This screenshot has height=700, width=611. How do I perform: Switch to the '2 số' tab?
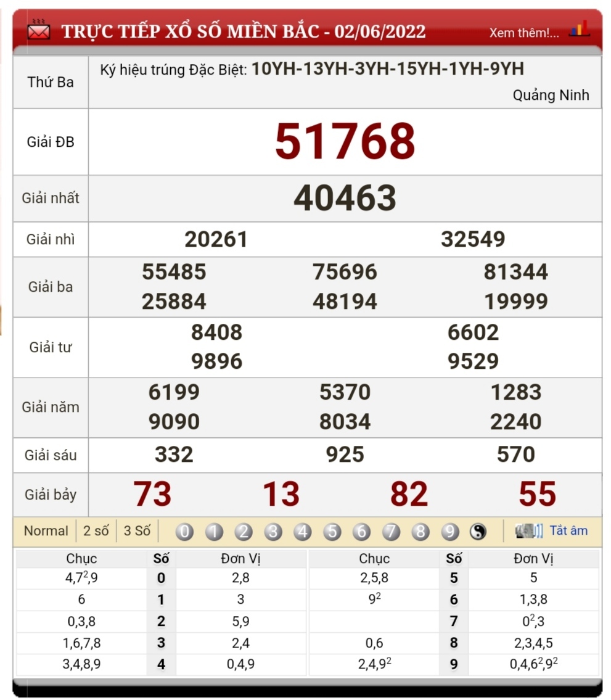tap(96, 531)
